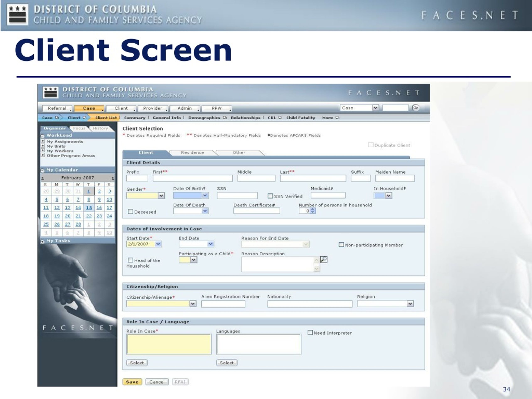Click in the Last name field
This screenshot has height=399, width=532.
[313, 178]
